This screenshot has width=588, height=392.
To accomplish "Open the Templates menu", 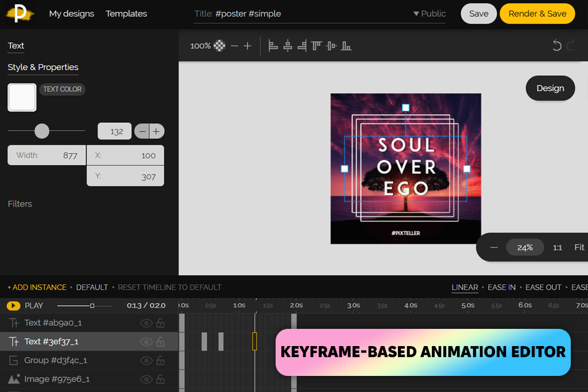I will coord(126,14).
